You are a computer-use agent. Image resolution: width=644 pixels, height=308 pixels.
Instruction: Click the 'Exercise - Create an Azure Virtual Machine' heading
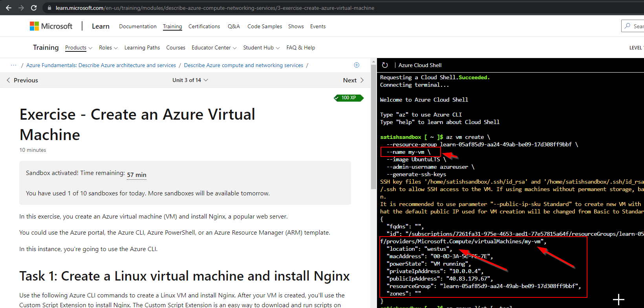(x=137, y=124)
